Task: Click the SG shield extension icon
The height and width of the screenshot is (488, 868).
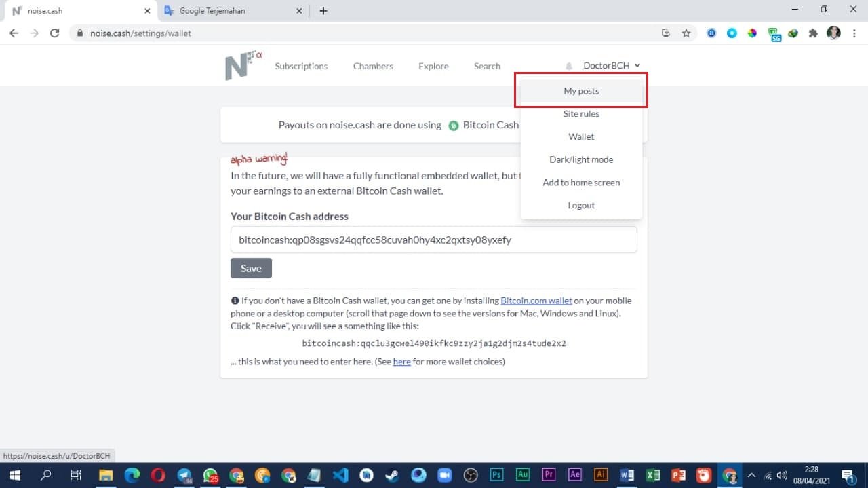Action: point(774,33)
